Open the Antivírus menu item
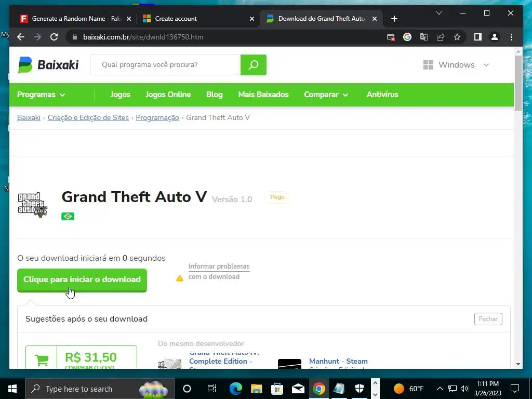 382,95
